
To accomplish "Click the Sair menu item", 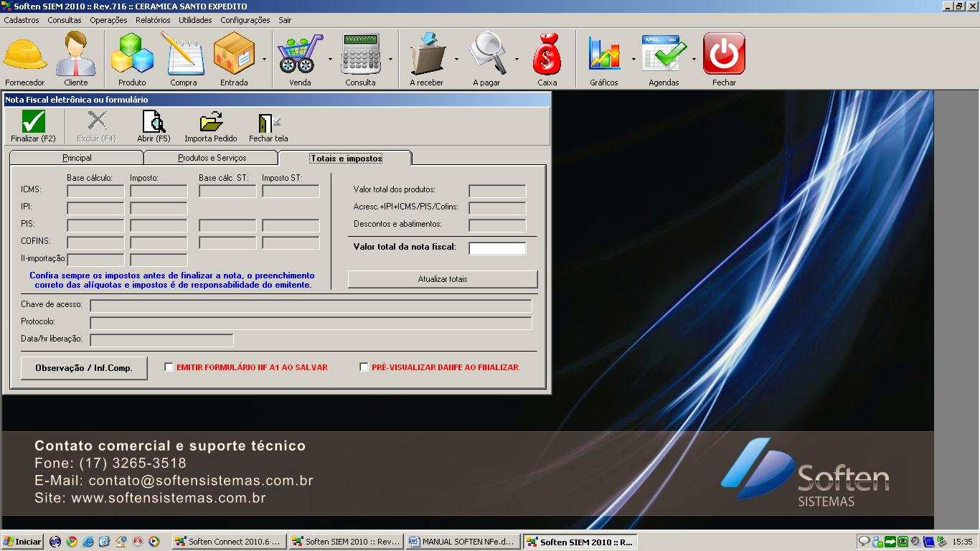I will pyautogui.click(x=285, y=20).
